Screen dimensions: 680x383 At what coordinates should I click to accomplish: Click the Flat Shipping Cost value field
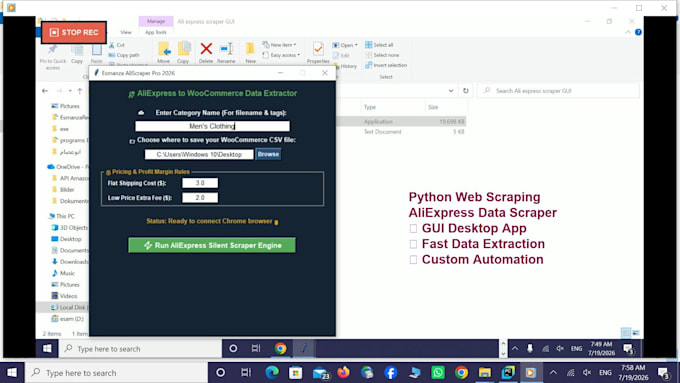pyautogui.click(x=200, y=183)
